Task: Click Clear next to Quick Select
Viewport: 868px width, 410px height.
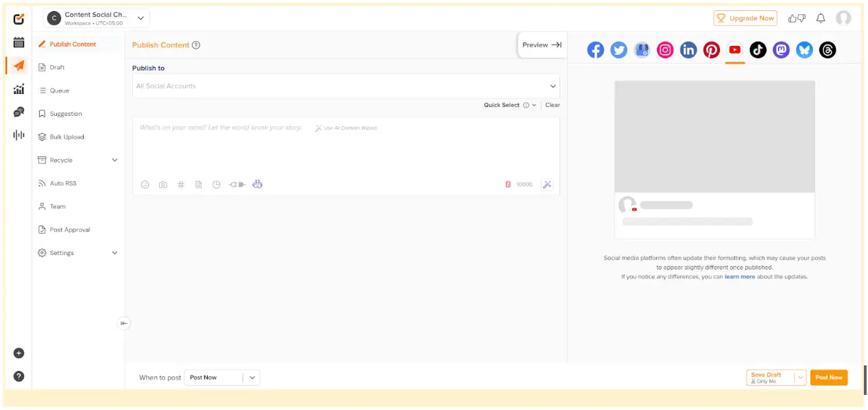Action: (553, 106)
